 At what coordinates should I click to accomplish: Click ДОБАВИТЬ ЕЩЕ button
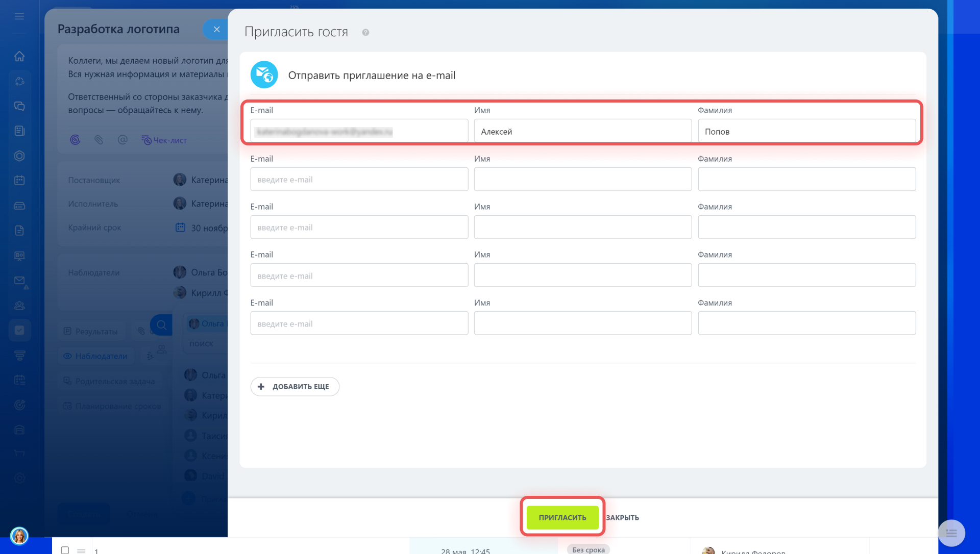(295, 387)
